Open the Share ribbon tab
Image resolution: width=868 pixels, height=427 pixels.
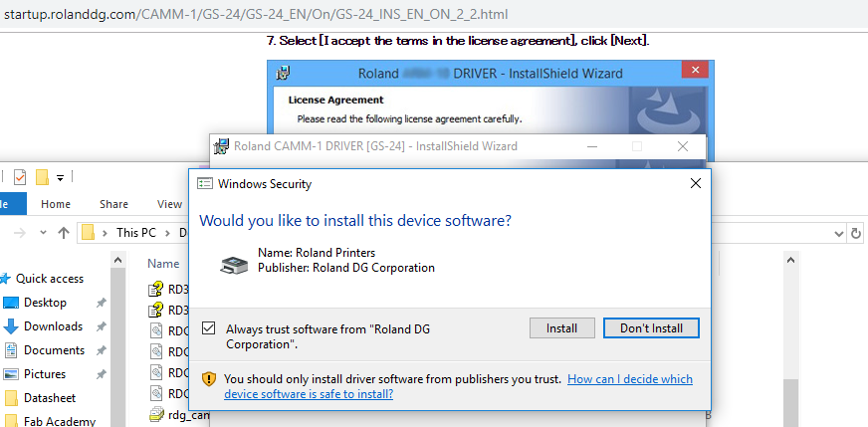113,204
